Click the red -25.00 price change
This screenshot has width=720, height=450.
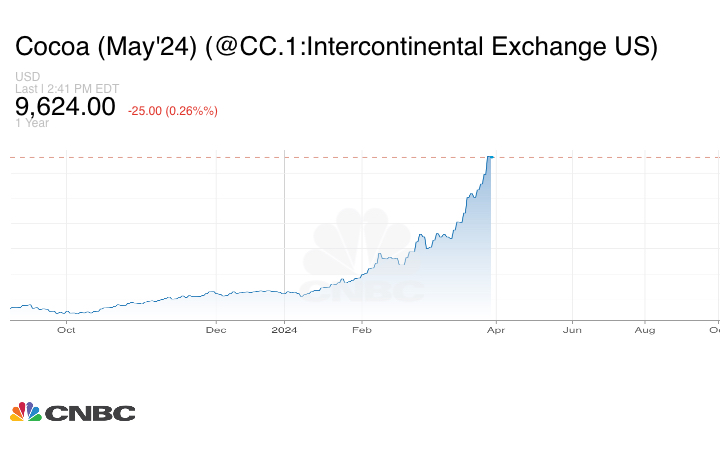(x=173, y=110)
